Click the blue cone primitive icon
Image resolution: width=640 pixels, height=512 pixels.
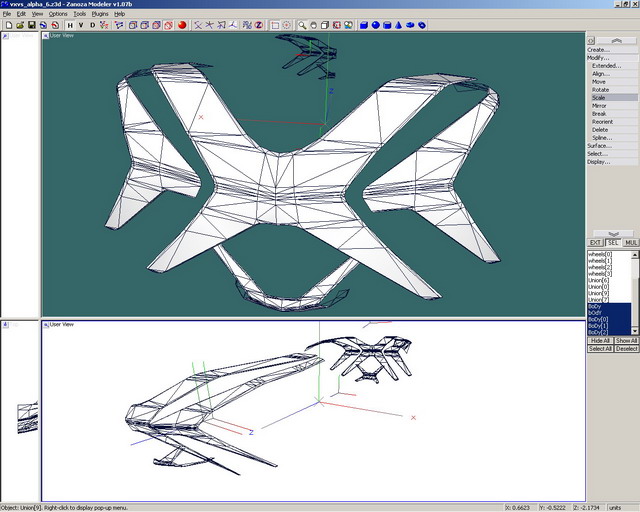399,25
